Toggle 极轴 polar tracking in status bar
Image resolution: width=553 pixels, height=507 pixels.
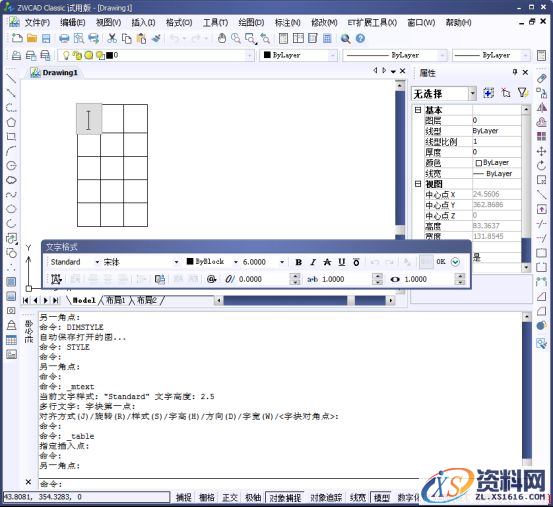pos(253,497)
